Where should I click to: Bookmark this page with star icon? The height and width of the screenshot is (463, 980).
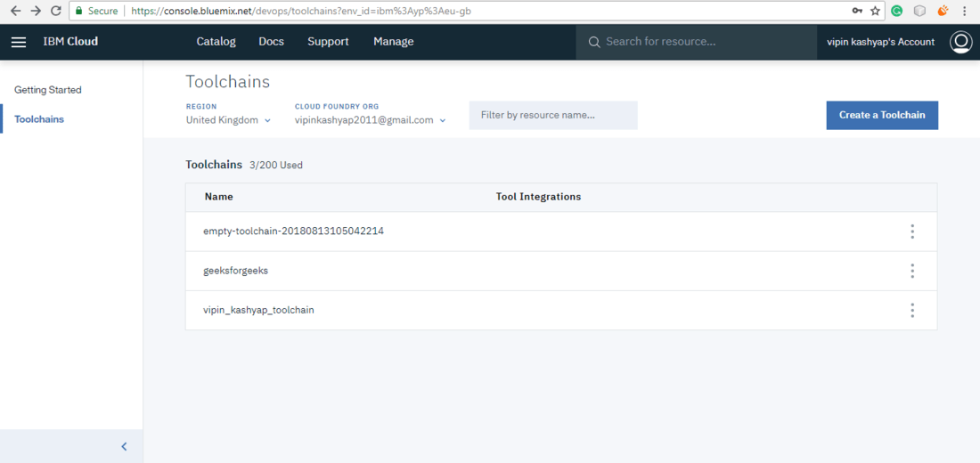click(x=876, y=11)
